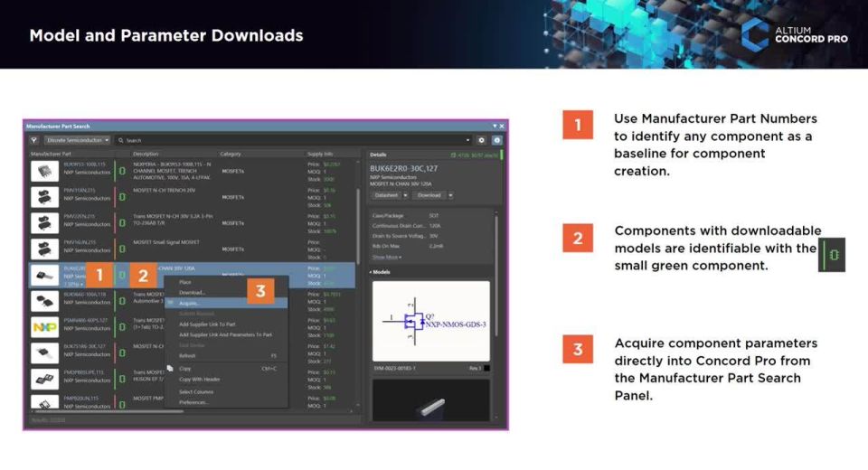Click model icon of PSMN4R6-60PS,127 row
The width and height of the screenshot is (868, 470).
tap(122, 327)
